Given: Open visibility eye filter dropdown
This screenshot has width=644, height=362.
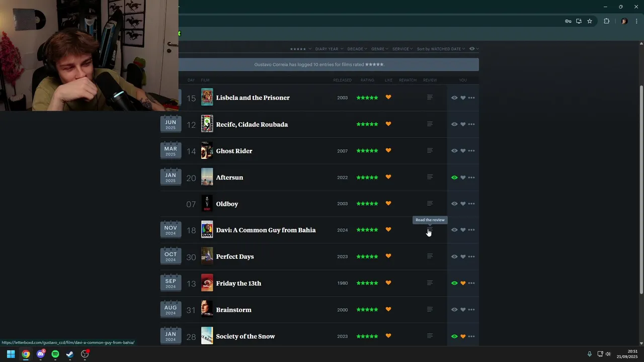Looking at the screenshot, I should 473,49.
